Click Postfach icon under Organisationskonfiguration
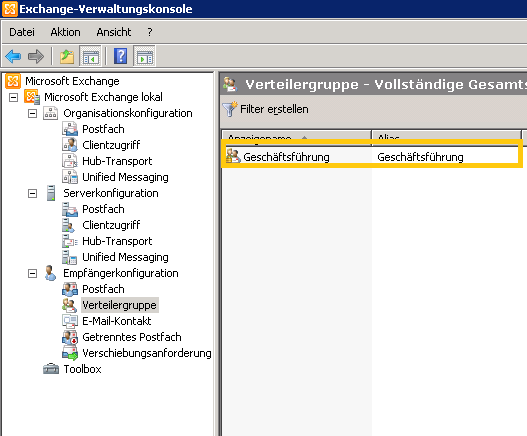Image resolution: width=527 pixels, height=436 pixels. (70, 129)
